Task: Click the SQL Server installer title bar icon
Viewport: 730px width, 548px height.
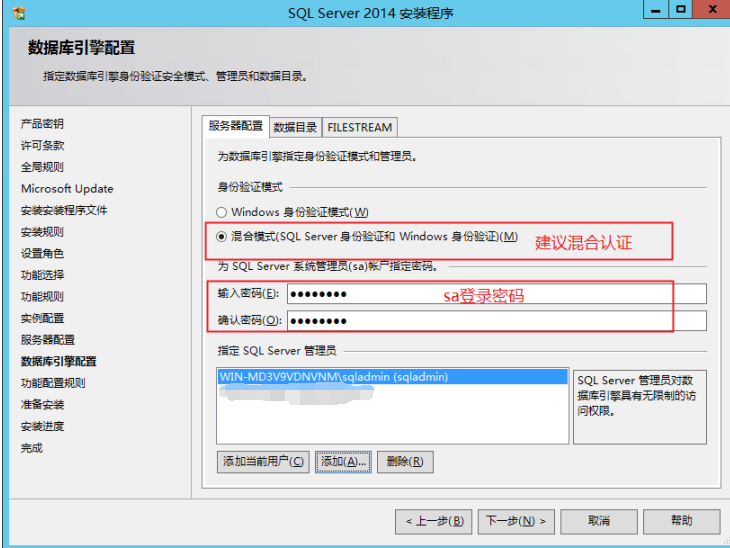Action: tap(19, 13)
